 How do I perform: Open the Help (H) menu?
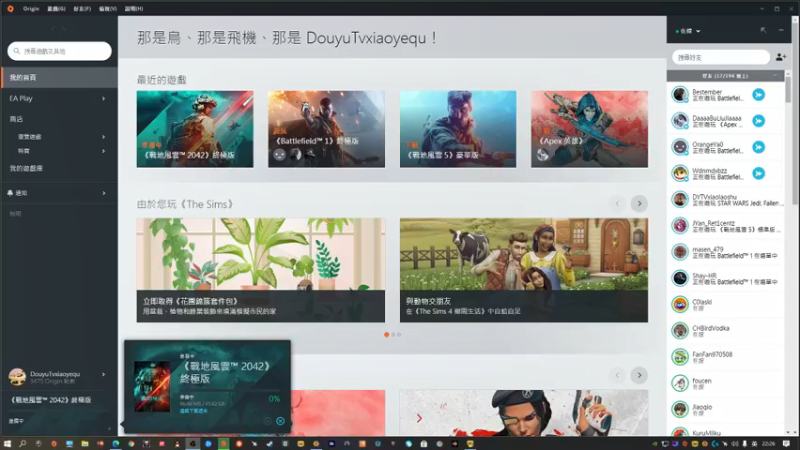pos(134,9)
